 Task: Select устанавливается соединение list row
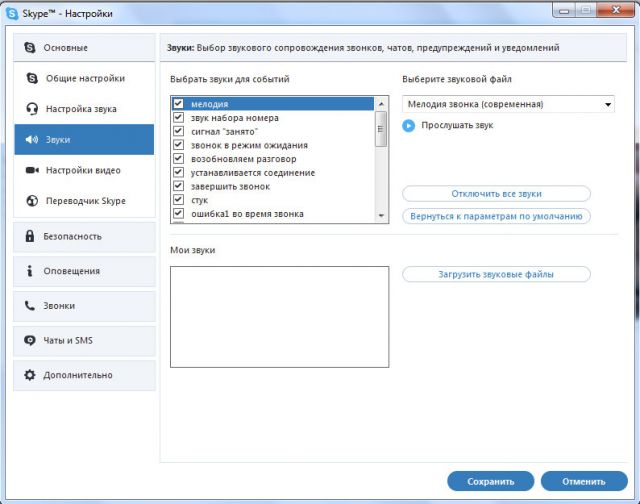(273, 173)
